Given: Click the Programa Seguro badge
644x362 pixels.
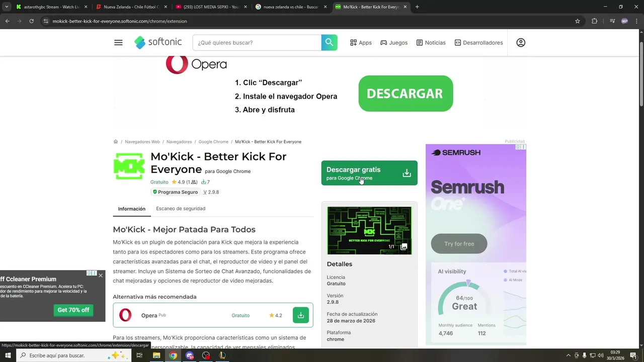Looking at the screenshot, I should [x=175, y=192].
